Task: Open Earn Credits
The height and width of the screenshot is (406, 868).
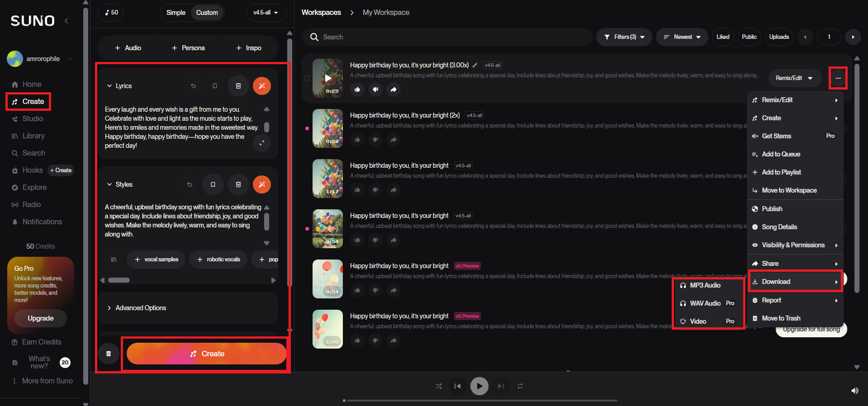Action: 36,342
